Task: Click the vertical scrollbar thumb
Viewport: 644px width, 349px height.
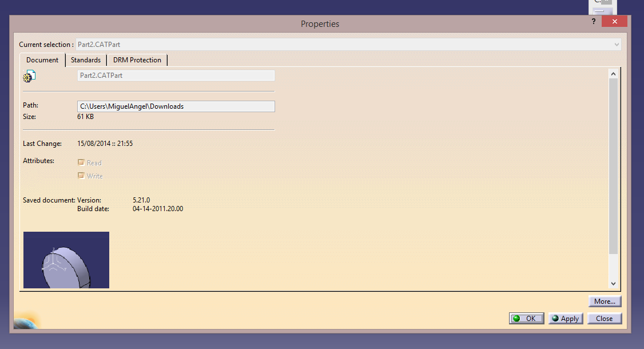Action: (x=613, y=166)
